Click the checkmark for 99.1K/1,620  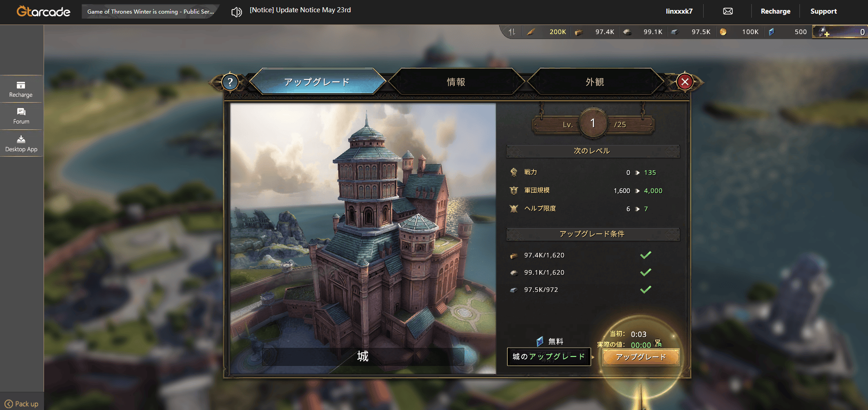tap(646, 272)
